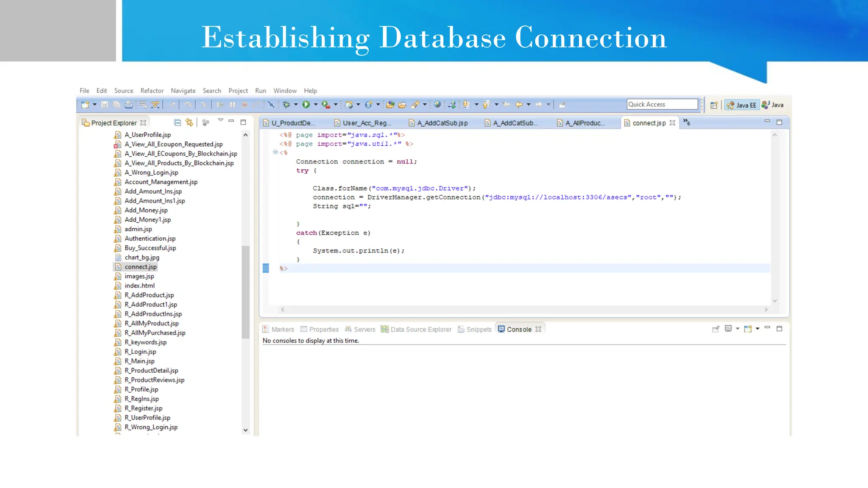Click the Save icon in toolbar
This screenshot has height=488, width=868.
105,105
